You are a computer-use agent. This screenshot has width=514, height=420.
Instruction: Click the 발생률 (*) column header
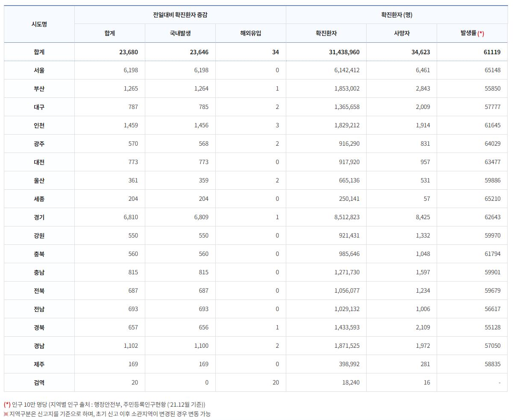(472, 33)
